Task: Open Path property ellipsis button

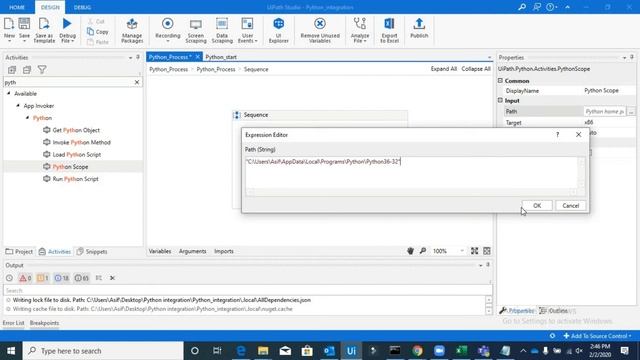Action: pos(631,111)
